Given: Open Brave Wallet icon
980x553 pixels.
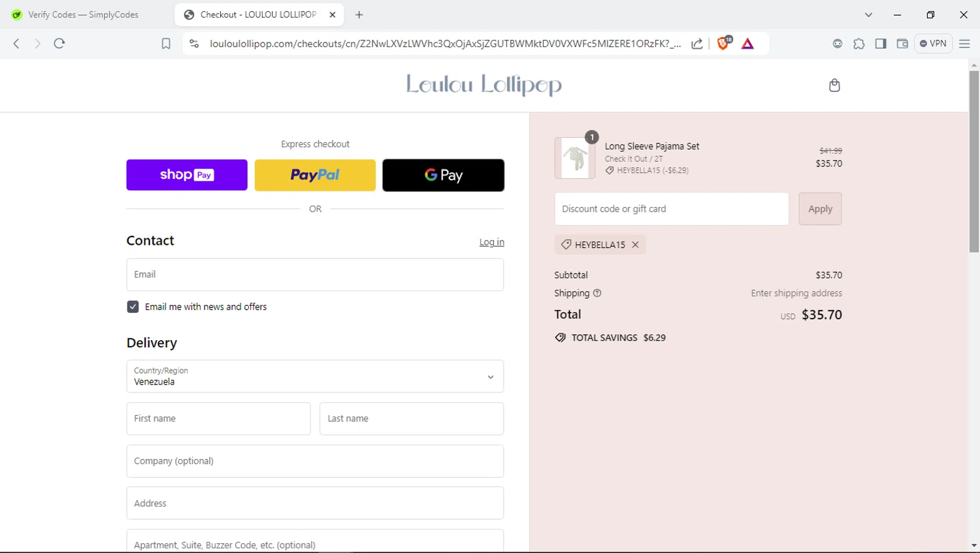Looking at the screenshot, I should tap(902, 44).
